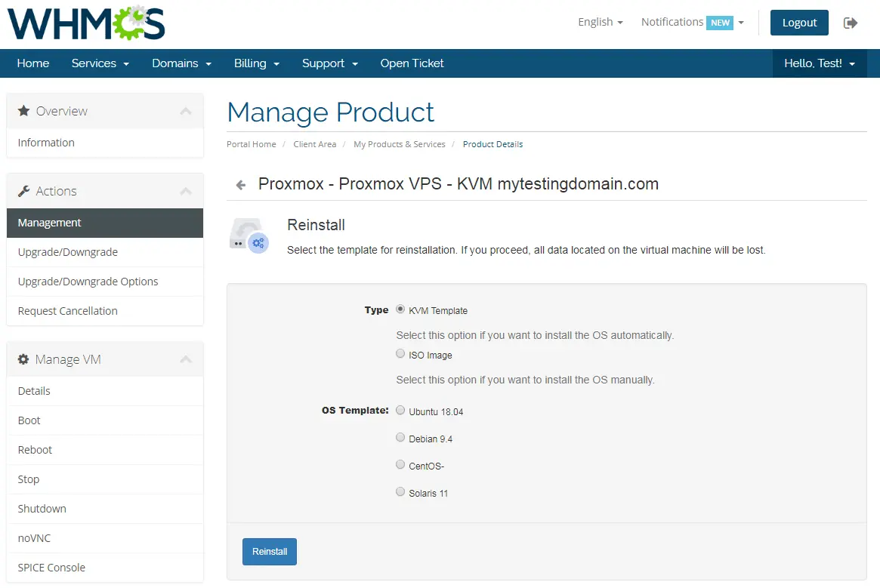Expand the Support menu

pyautogui.click(x=330, y=63)
